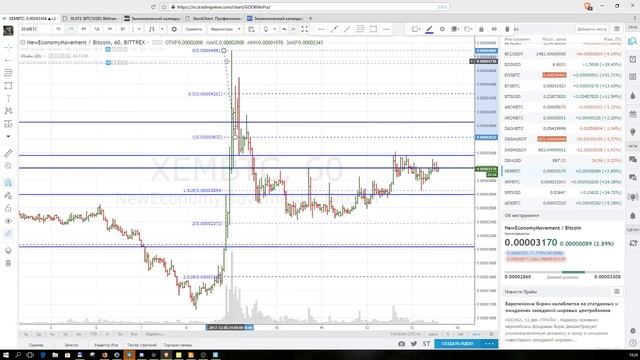
Task: Click the Windows Start button
Action: point(6,355)
